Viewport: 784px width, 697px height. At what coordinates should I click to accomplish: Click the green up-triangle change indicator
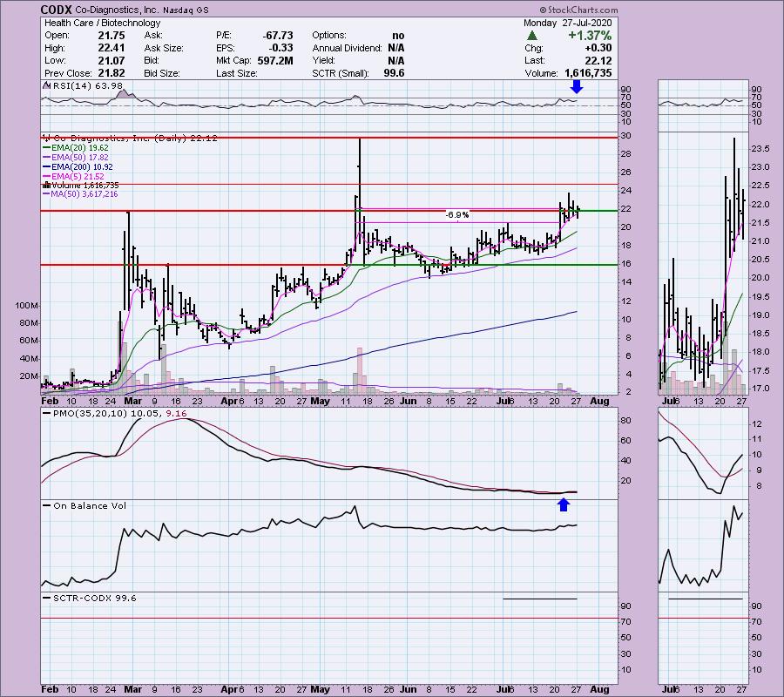532,36
